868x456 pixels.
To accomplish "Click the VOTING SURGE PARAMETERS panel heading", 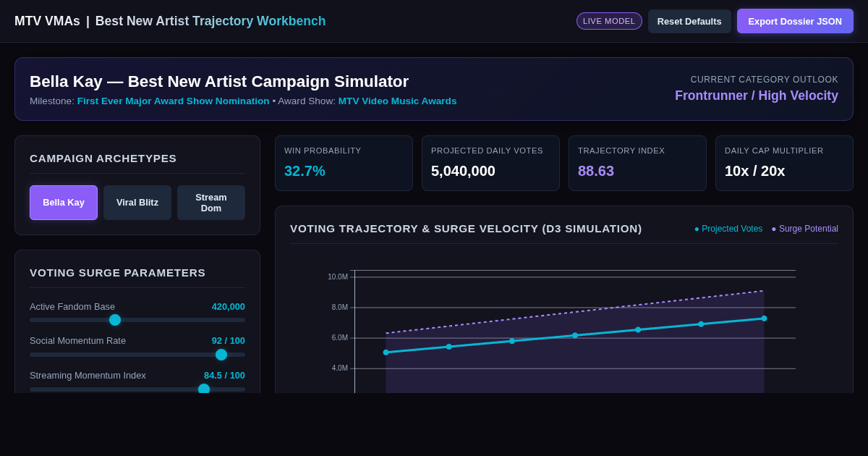I will 118,273.
